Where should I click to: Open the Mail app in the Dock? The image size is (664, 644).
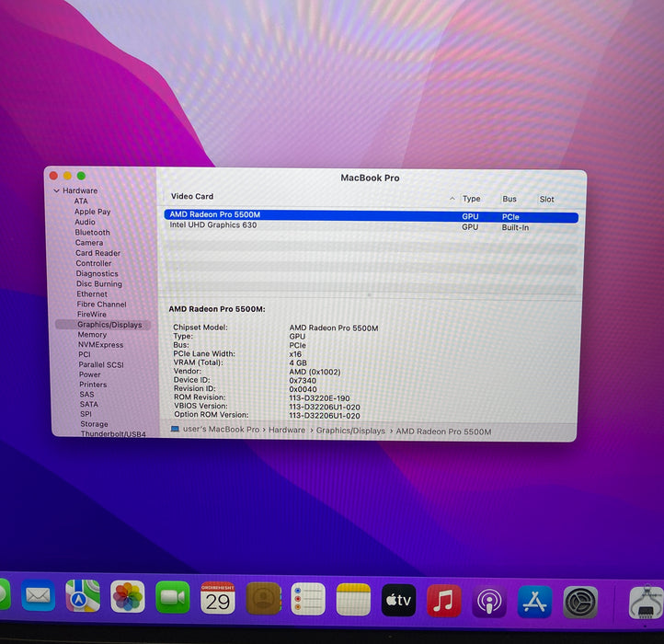(38, 596)
